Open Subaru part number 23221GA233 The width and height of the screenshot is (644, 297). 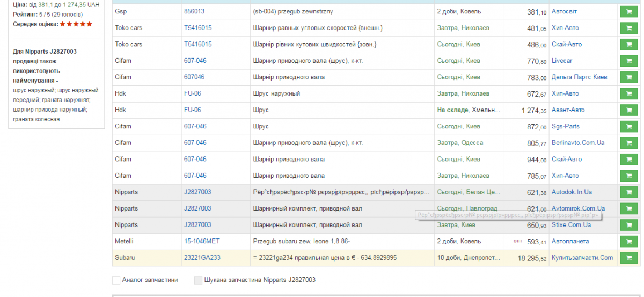(x=202, y=258)
